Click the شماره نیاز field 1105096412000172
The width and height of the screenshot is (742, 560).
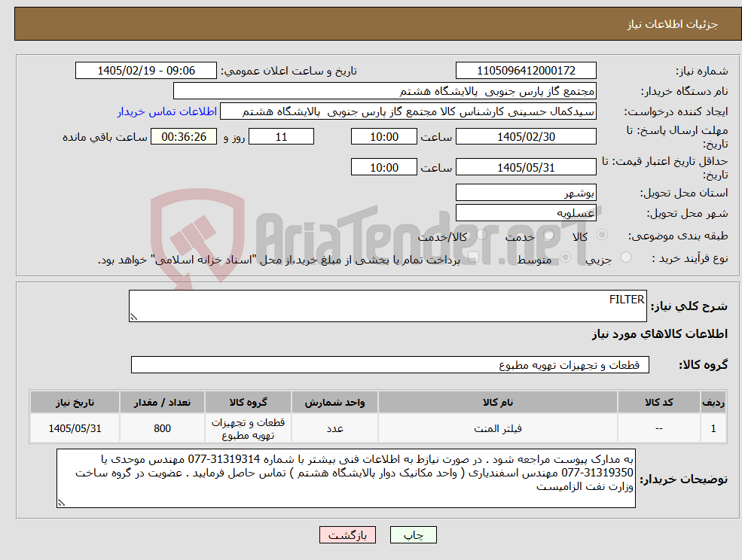[526, 71]
